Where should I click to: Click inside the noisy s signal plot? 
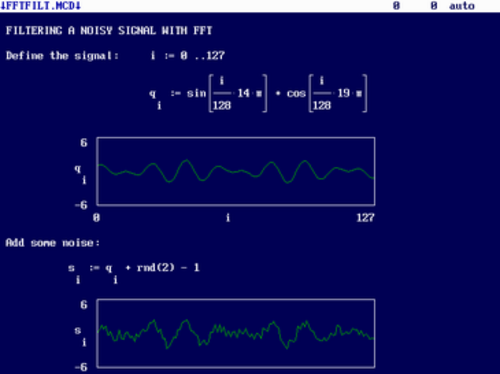pyautogui.click(x=236, y=333)
